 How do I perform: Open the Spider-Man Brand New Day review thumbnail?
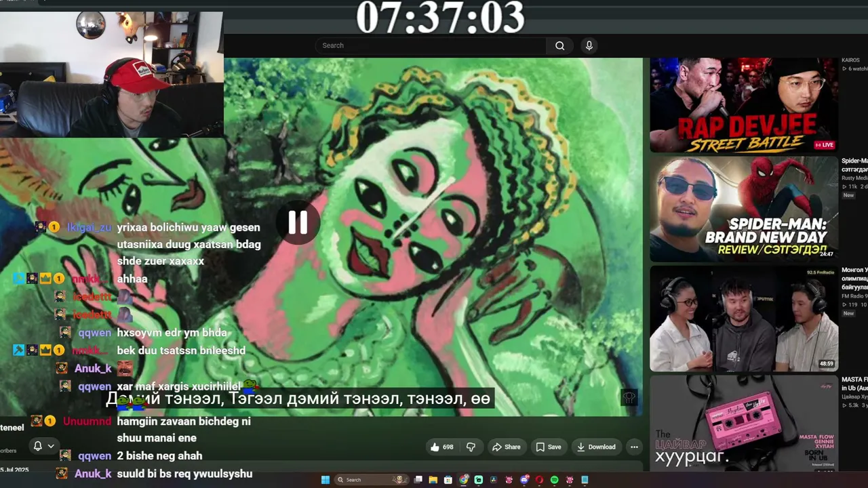pos(744,209)
